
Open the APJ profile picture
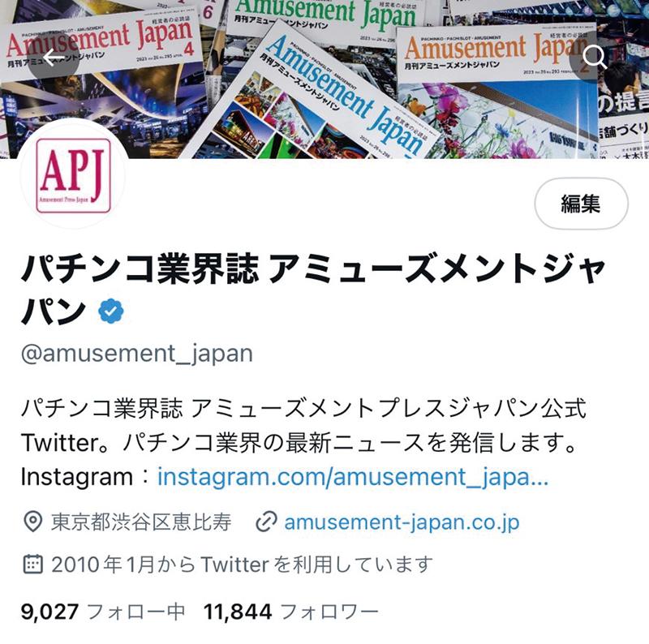click(x=74, y=175)
